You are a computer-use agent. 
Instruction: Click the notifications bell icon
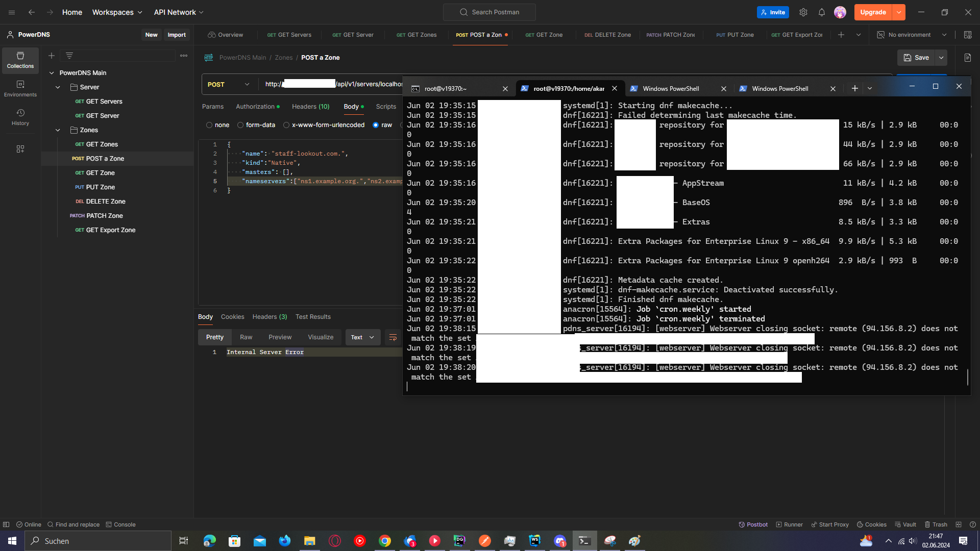(822, 12)
